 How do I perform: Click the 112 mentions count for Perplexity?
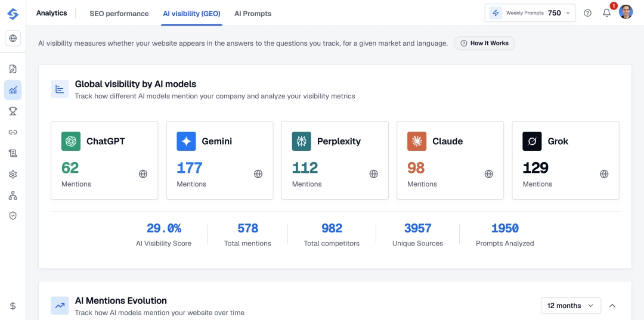305,168
